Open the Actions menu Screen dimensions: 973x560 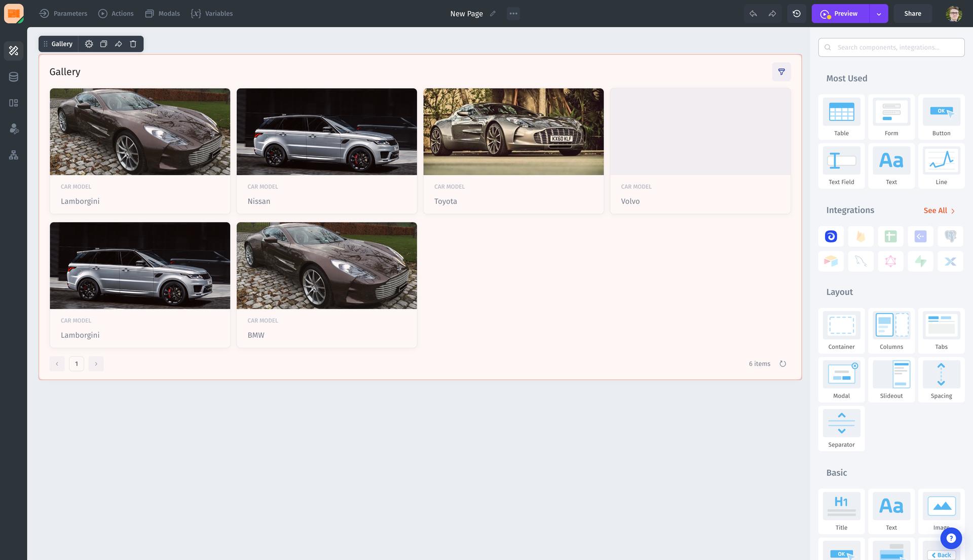tap(116, 14)
